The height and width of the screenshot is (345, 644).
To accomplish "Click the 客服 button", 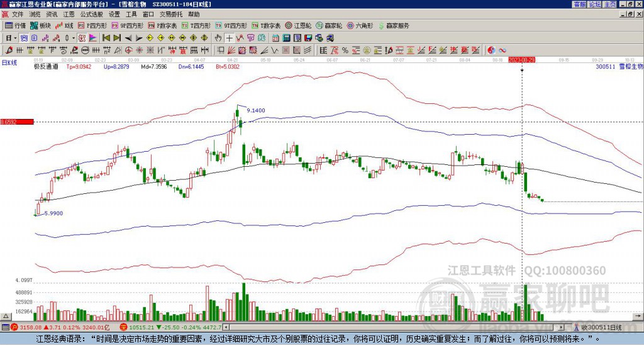I will pyautogui.click(x=579, y=4).
